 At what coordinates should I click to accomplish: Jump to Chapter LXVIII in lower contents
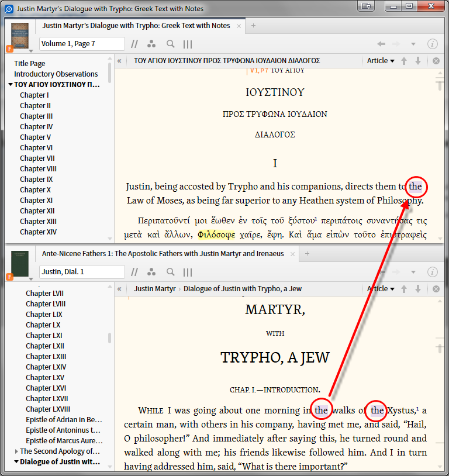pos(48,409)
